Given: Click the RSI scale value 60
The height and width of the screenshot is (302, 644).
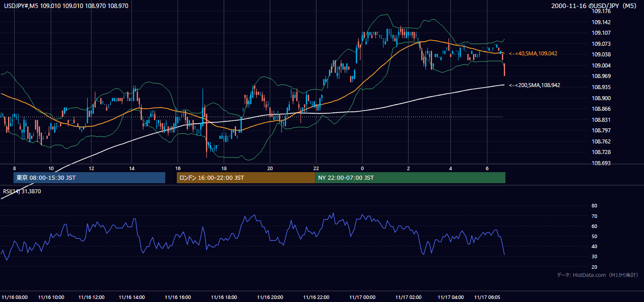Looking at the screenshot, I should point(594,226).
